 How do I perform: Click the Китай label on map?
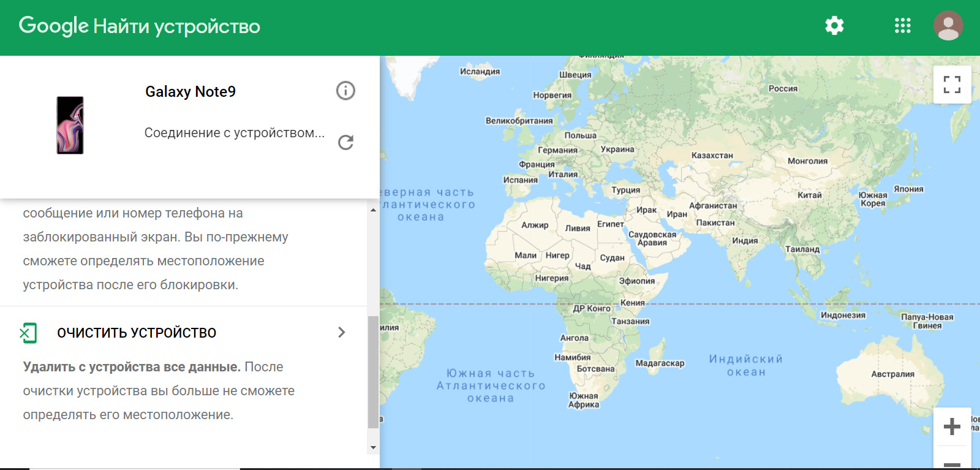(x=810, y=195)
